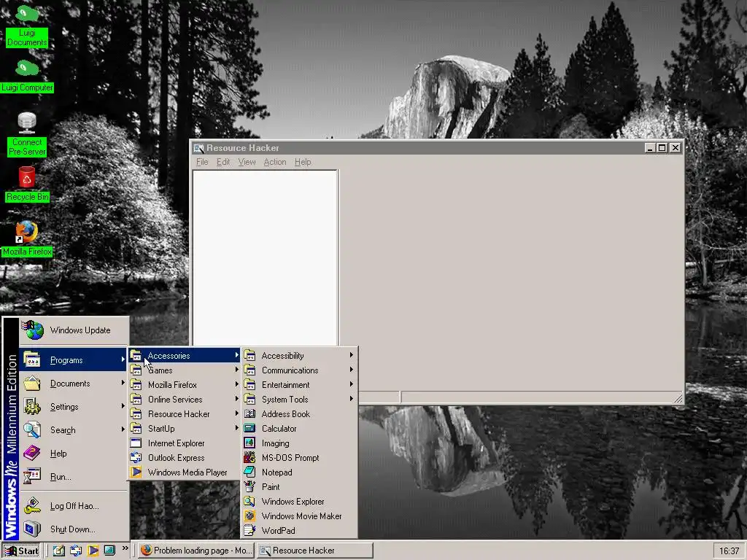Expand the Online Services submenu arrow

[x=237, y=399]
